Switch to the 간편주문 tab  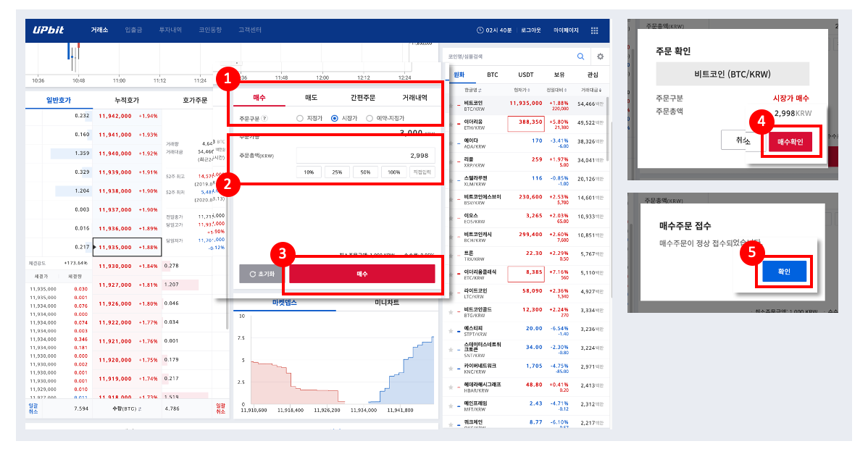pyautogui.click(x=362, y=98)
